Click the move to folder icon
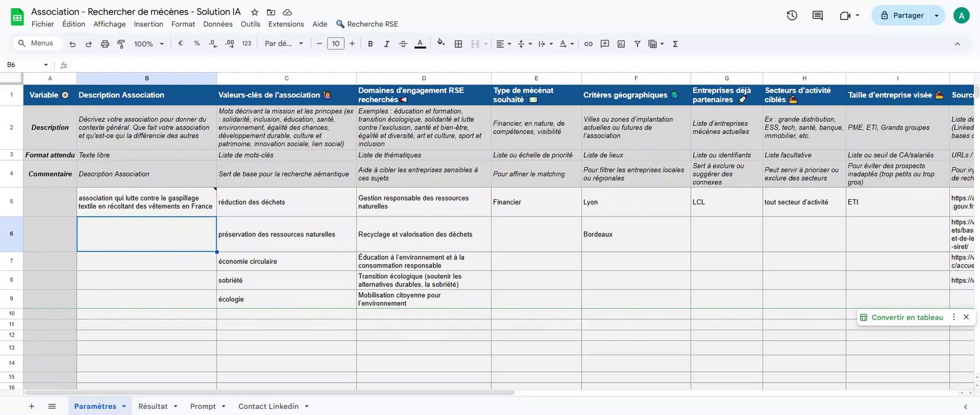980x415 pixels. [x=271, y=12]
